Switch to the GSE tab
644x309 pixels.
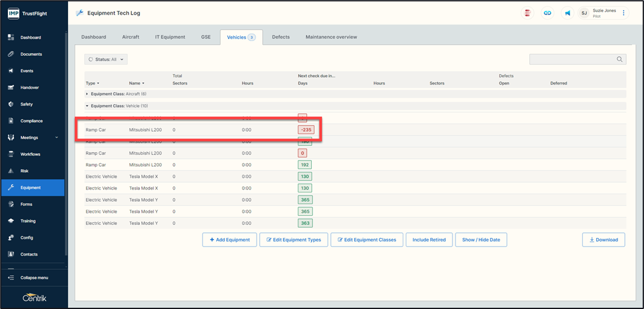[206, 37]
